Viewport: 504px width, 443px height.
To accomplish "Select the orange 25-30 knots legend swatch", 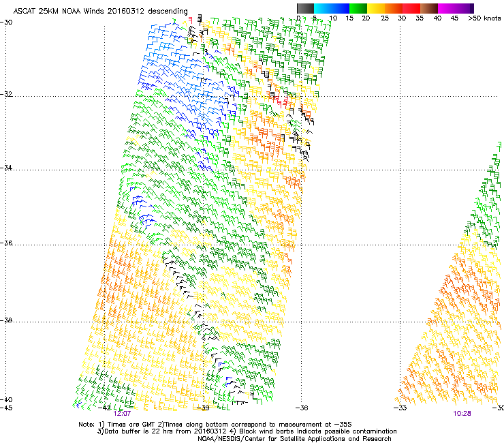I will point(394,8).
